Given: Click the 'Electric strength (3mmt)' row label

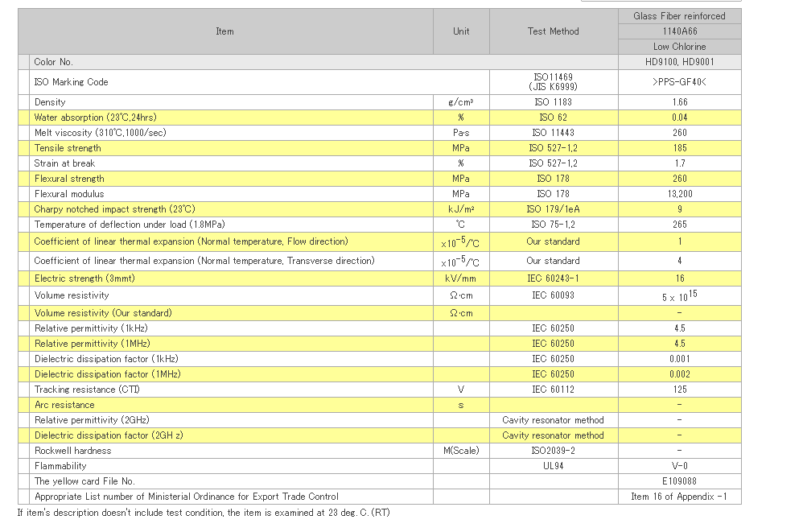Looking at the screenshot, I should (x=84, y=278).
